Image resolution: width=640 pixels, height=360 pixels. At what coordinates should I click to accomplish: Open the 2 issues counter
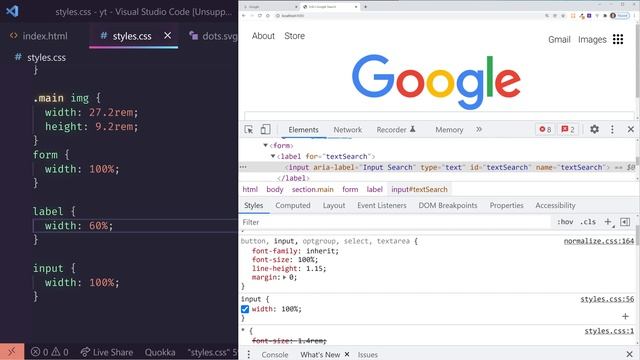coord(568,129)
